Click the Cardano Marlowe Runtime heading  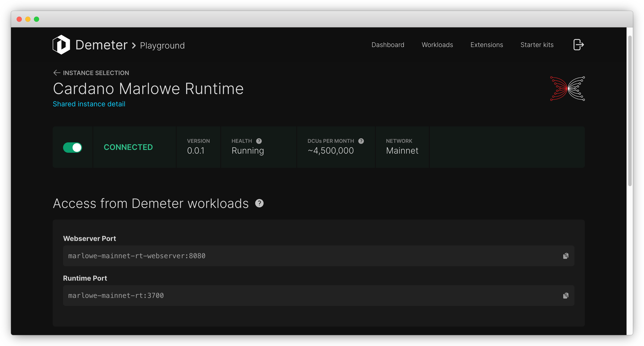(x=148, y=89)
